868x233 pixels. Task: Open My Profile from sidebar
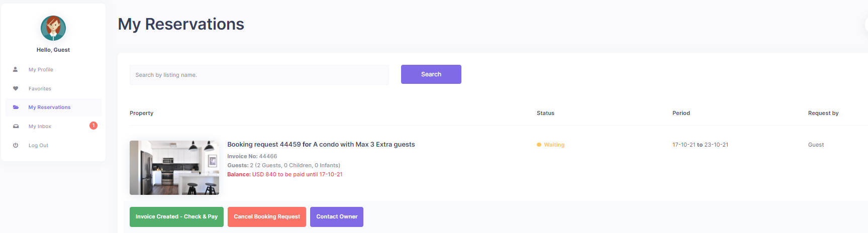click(x=41, y=70)
